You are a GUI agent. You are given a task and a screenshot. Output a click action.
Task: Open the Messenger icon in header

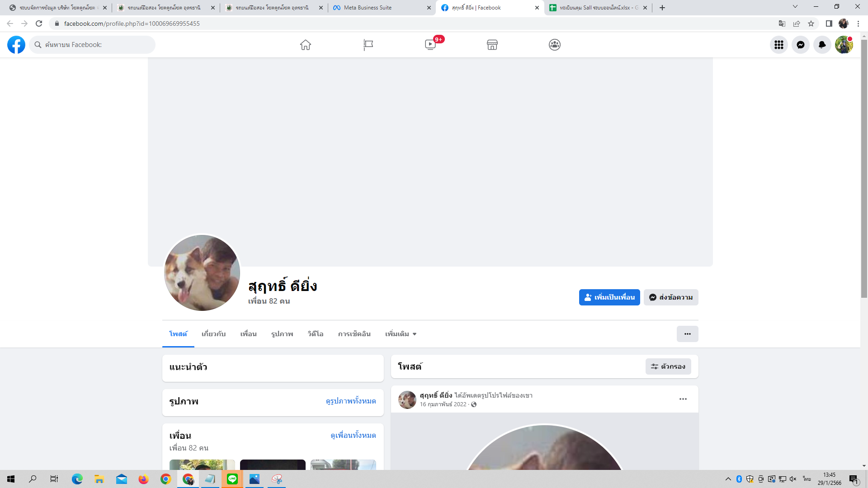pos(800,45)
